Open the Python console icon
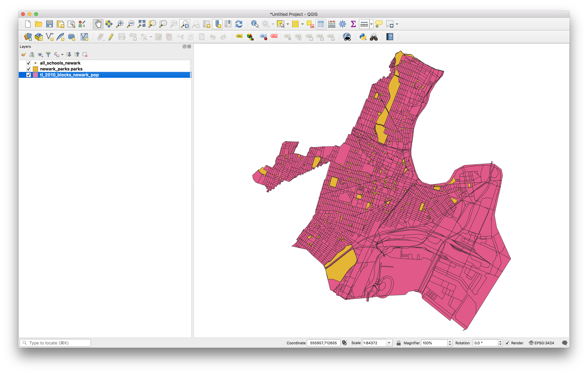Screen dimensions: 588x374 363,37
